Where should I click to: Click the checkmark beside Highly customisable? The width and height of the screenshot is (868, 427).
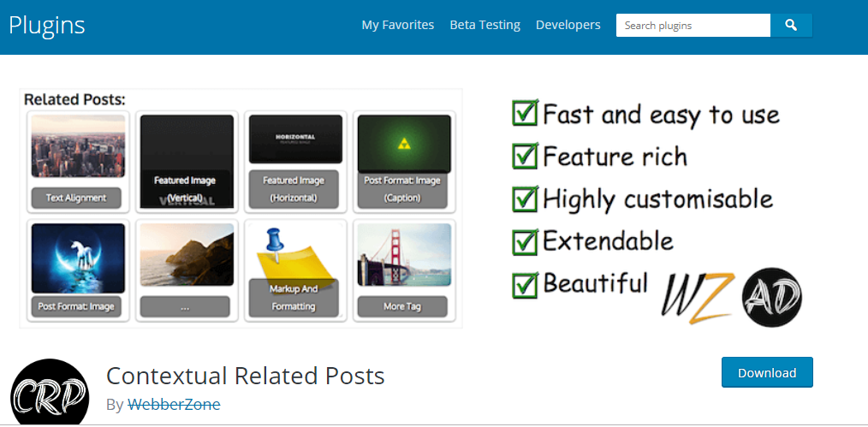525,198
